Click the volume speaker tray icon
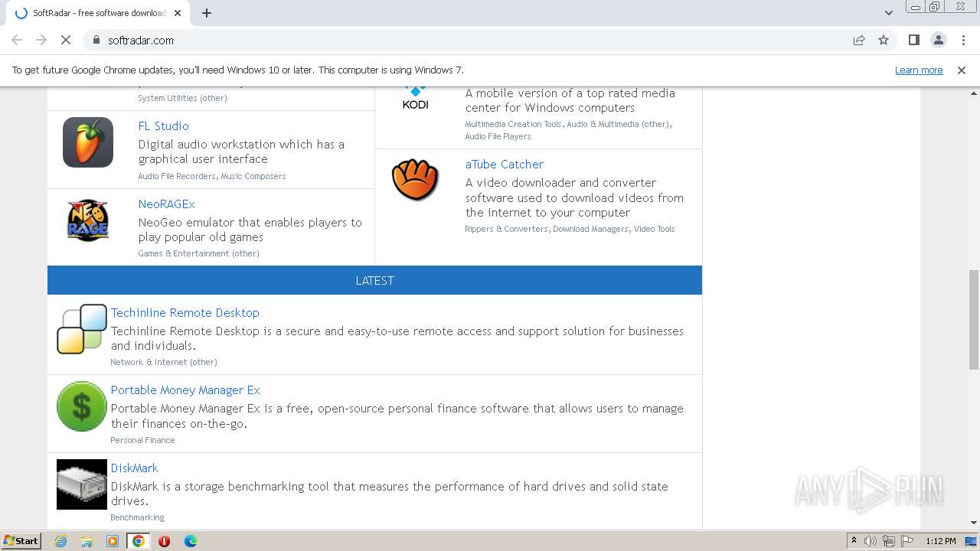This screenshot has height=551, width=980. pyautogui.click(x=871, y=541)
